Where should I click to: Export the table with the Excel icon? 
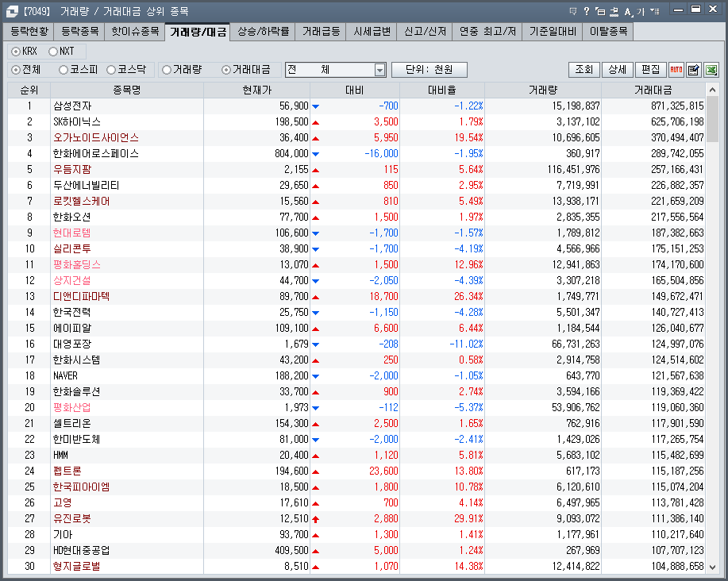(x=711, y=70)
